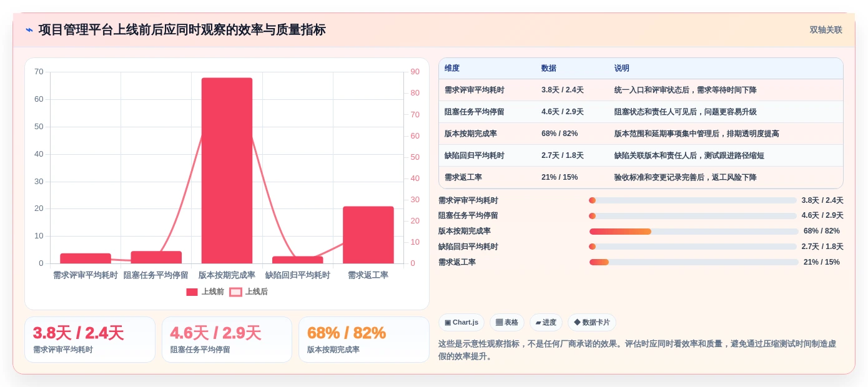Open the 4.6天 / 2.9天 data card
Viewport: 868px width, 387px height.
click(227, 340)
